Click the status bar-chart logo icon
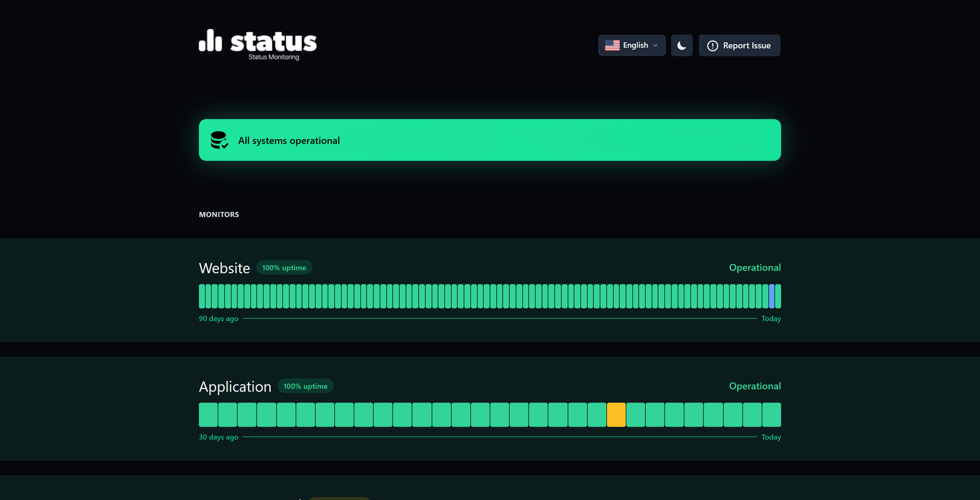The width and height of the screenshot is (980, 500). coord(210,40)
